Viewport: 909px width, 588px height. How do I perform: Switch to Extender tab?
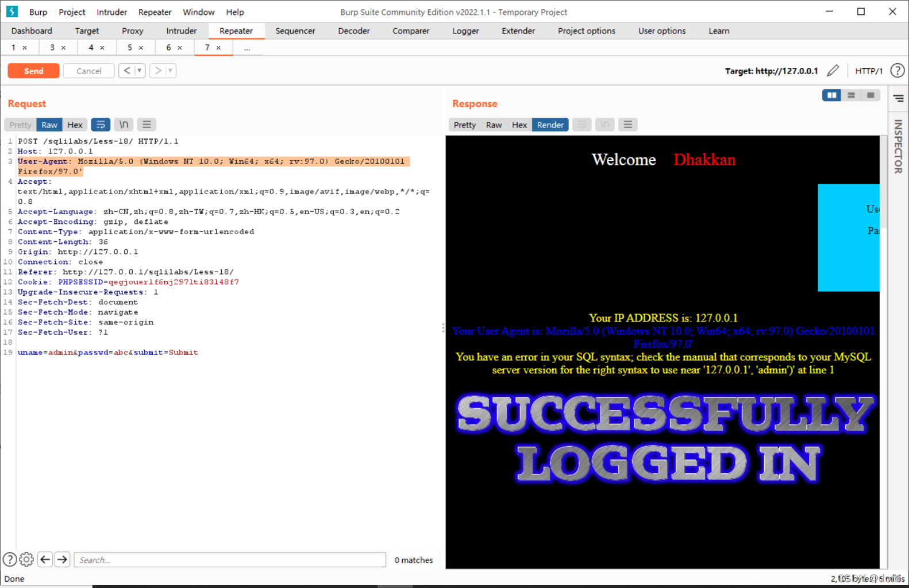point(518,31)
